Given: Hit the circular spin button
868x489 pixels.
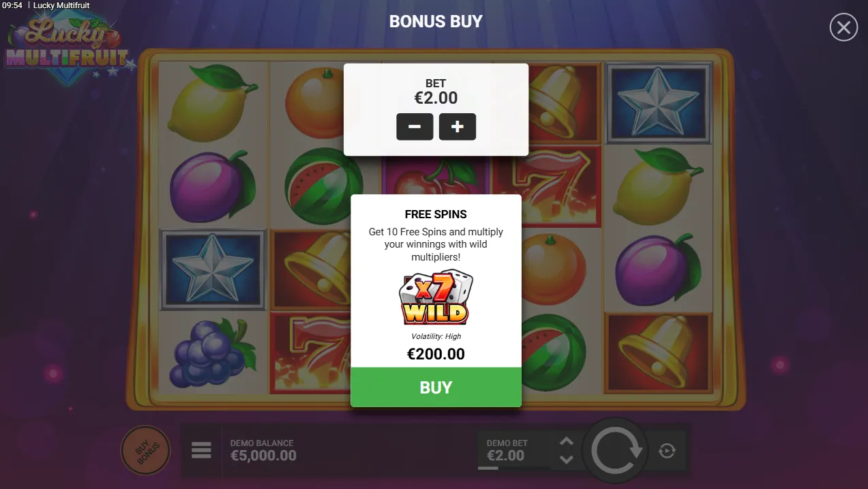Looking at the screenshot, I should click(x=616, y=451).
